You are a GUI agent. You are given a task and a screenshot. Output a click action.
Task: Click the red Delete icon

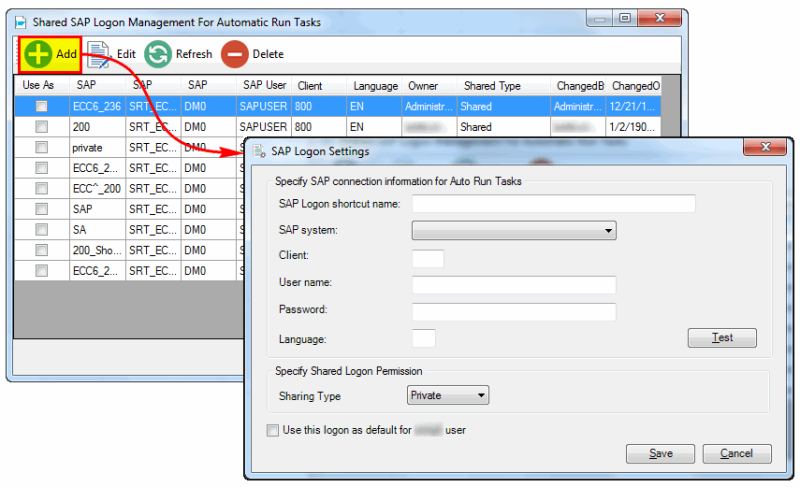tap(234, 54)
